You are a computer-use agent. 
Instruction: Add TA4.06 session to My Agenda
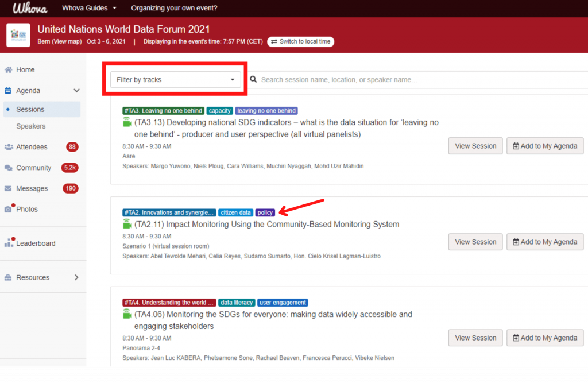pyautogui.click(x=545, y=338)
